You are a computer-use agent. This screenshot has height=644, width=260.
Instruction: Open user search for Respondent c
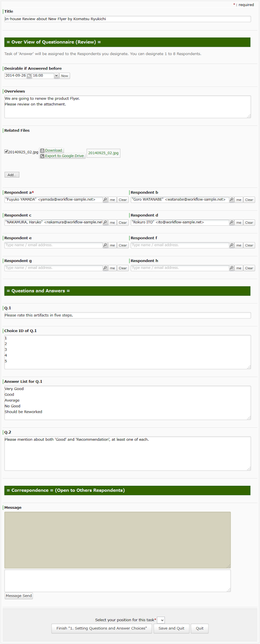coord(105,223)
